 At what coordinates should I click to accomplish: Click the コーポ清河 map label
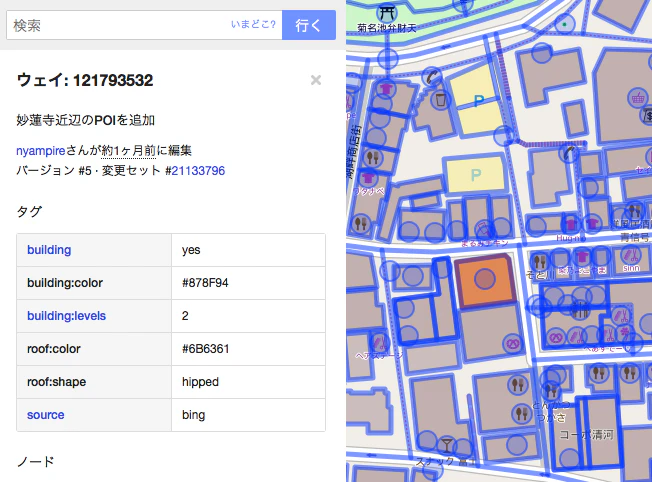(586, 435)
